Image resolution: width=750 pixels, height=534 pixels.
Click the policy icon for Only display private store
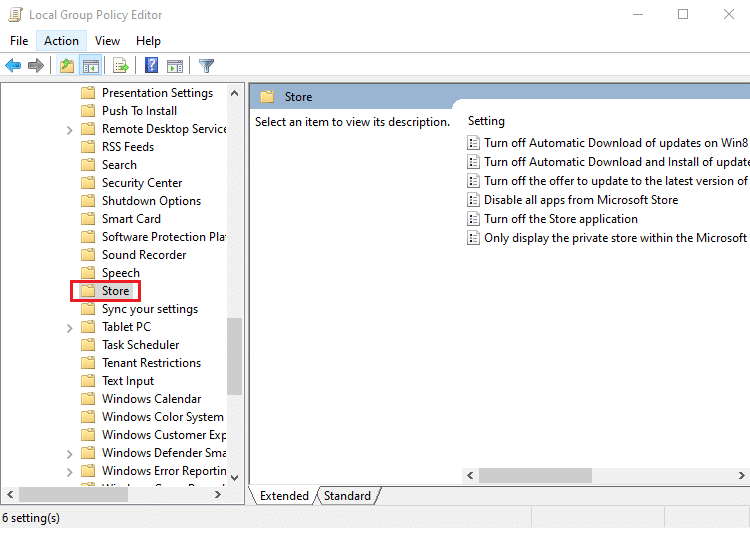tap(473, 238)
